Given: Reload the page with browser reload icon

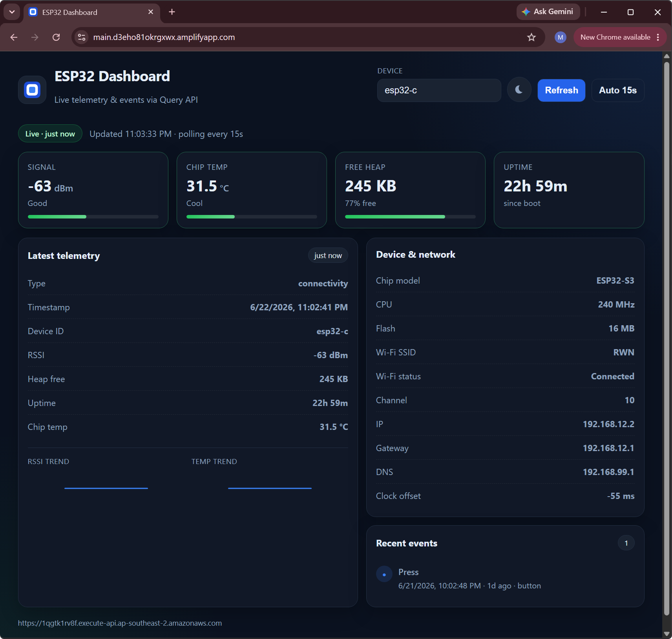Looking at the screenshot, I should [56, 37].
